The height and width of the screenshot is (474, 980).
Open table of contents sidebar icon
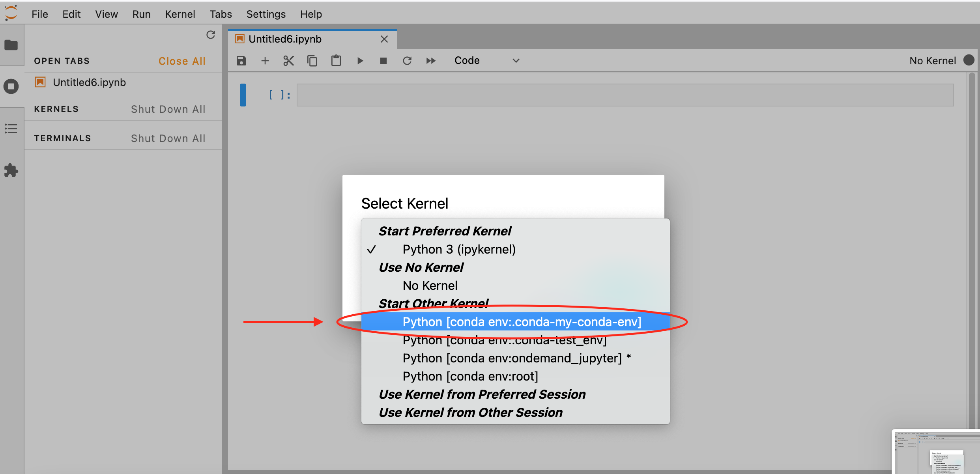tap(11, 129)
